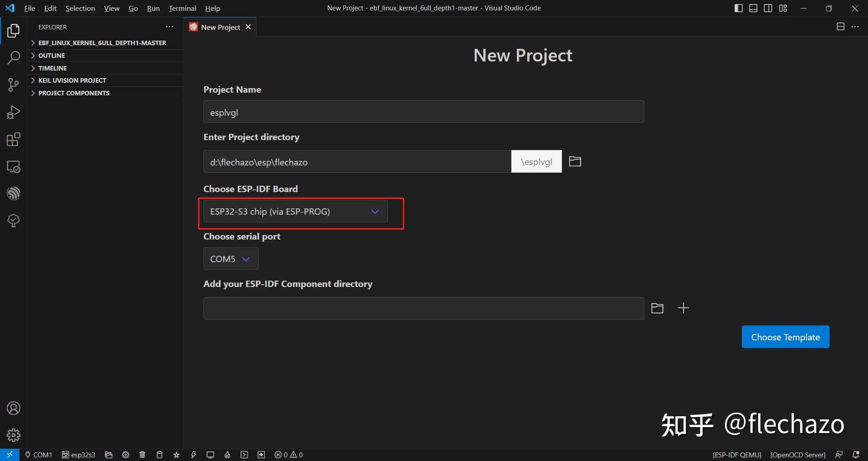Screen dimensions: 868x461
Task: Open the Terminal menu
Action: 182,8
